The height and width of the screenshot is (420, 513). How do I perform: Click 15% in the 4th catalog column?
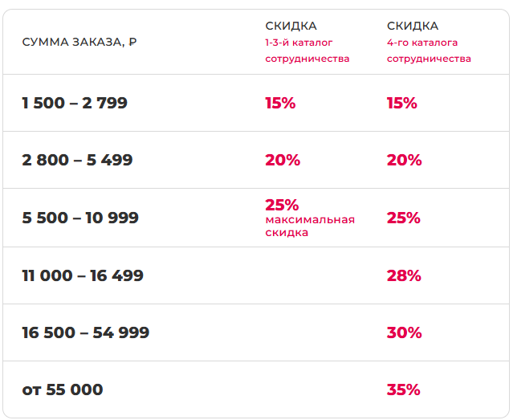click(x=402, y=103)
